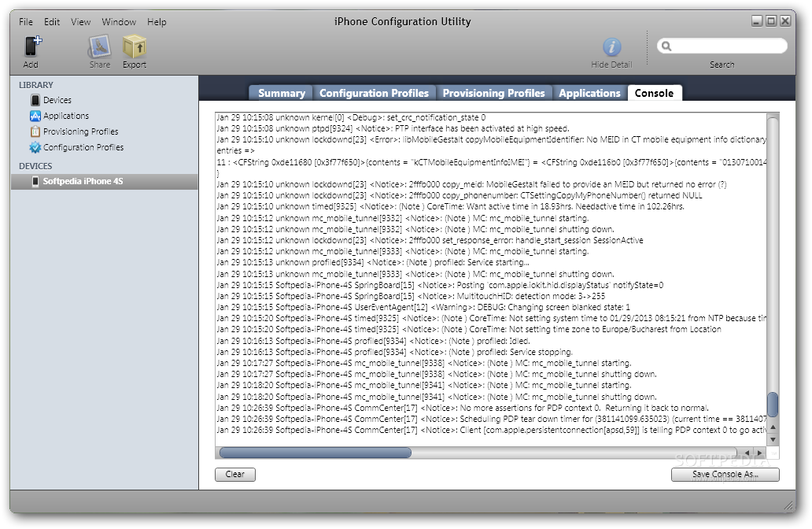The image size is (812, 529).
Task: Click log line 'copy_phonenumber' returned NULL
Action: [460, 196]
